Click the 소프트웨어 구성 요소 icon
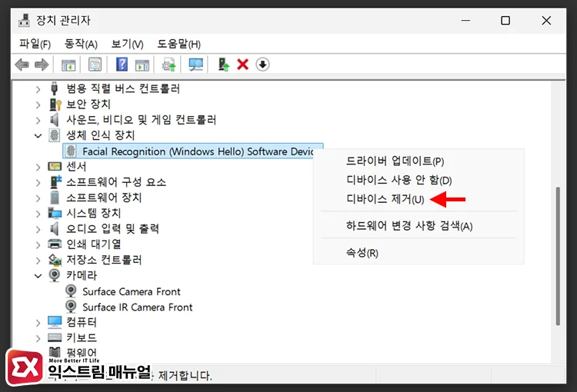The image size is (577, 392). pos(55,181)
